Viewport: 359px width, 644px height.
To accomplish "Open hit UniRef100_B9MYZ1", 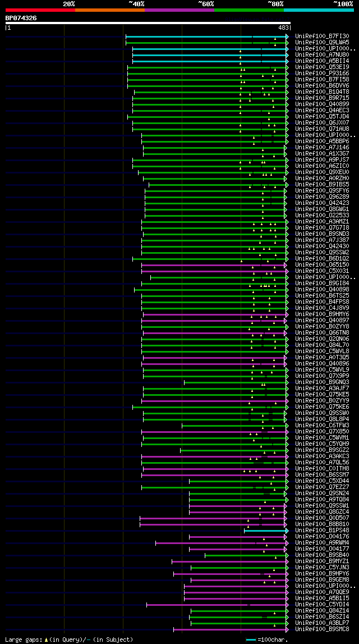I will pos(322,561).
